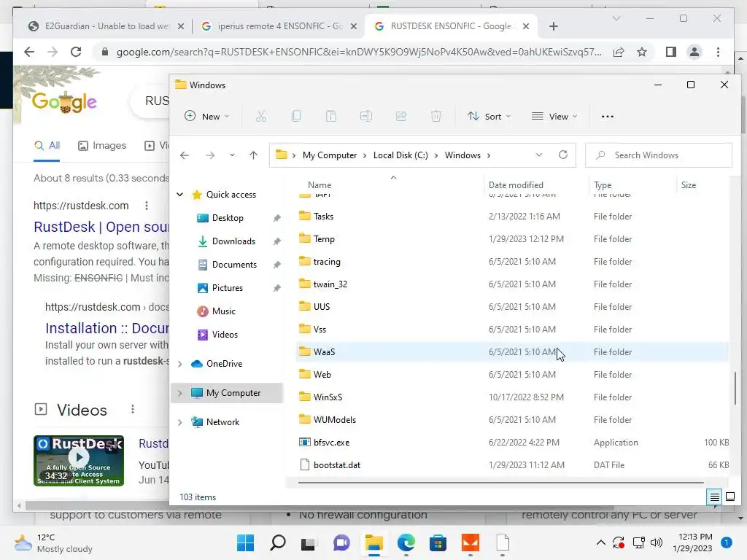Open the weather widget on taskbar
This screenshot has width=747, height=560.
(53, 542)
